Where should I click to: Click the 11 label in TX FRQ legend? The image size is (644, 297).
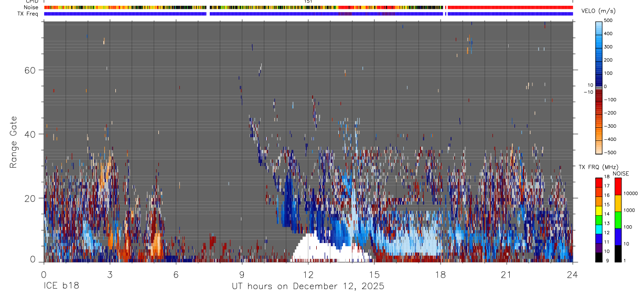pos(607,242)
